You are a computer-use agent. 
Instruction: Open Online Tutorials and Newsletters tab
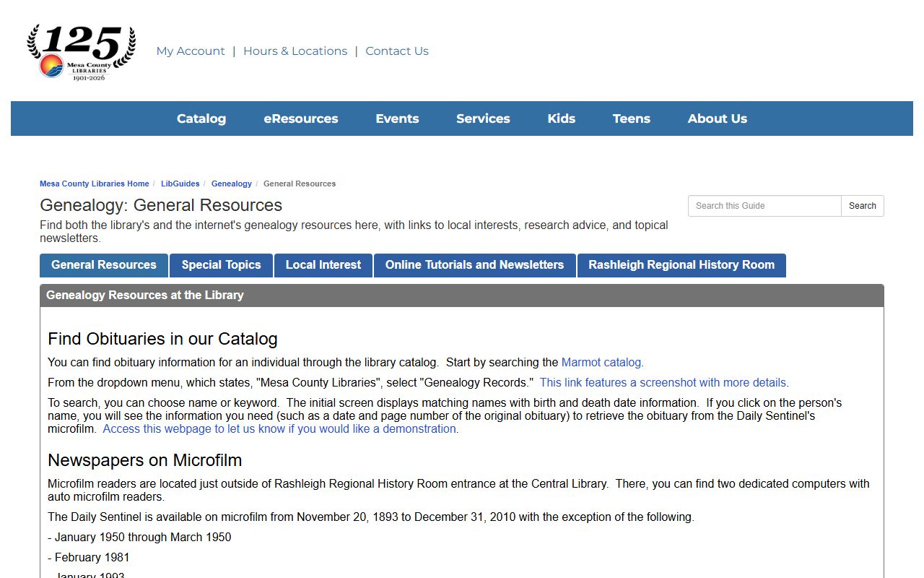474,265
